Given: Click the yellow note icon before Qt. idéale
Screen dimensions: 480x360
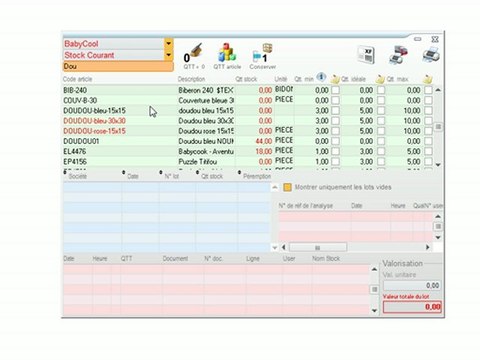Looking at the screenshot, I should coord(335,79).
